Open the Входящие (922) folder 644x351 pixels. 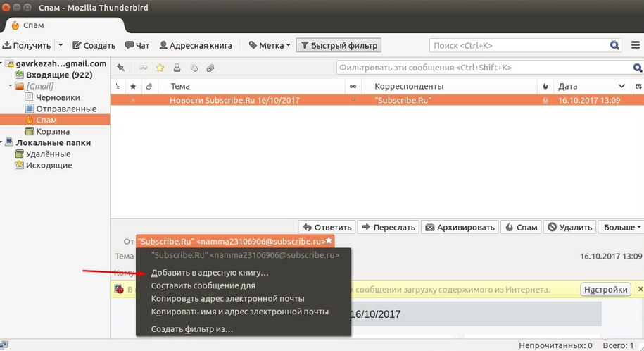point(58,75)
